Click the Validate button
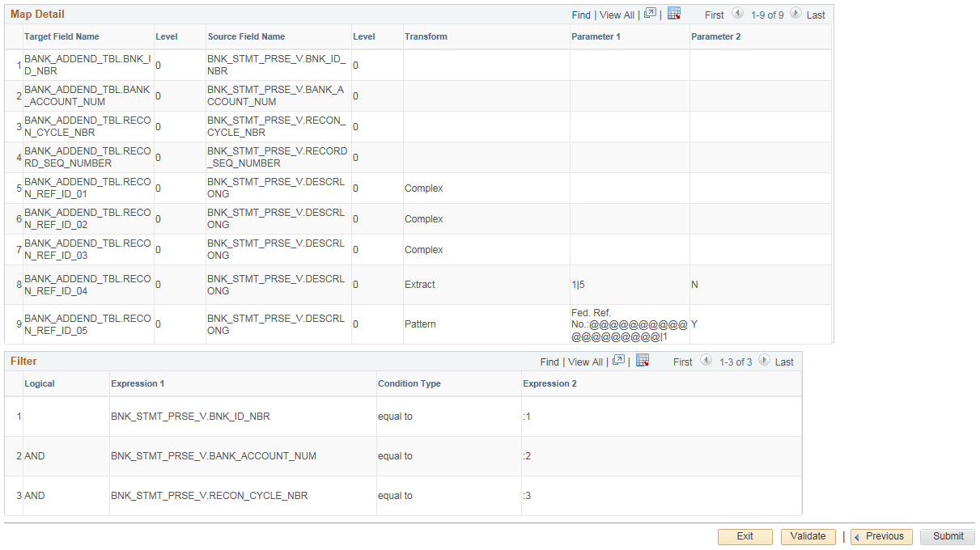 (808, 536)
